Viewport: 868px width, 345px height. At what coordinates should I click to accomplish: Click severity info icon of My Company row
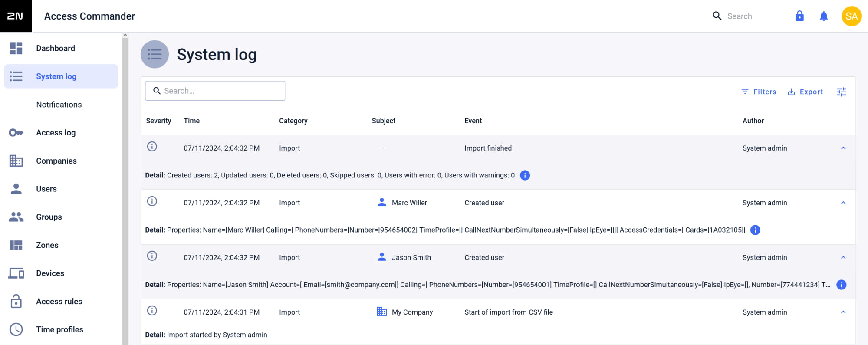[152, 310]
